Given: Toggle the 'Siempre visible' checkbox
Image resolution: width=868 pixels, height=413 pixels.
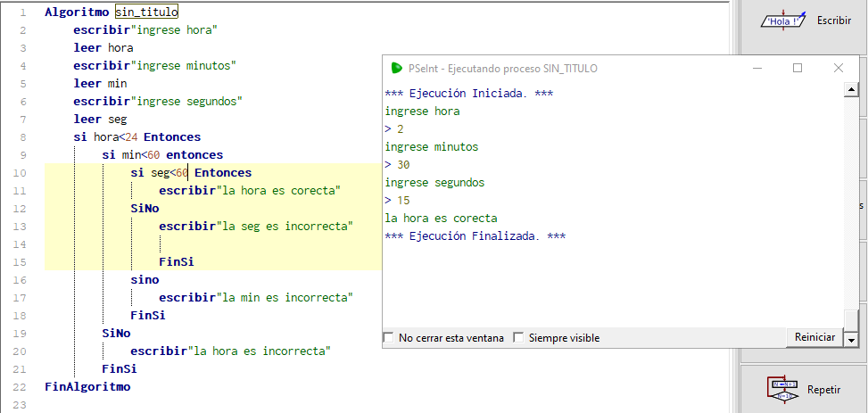Looking at the screenshot, I should 518,338.
